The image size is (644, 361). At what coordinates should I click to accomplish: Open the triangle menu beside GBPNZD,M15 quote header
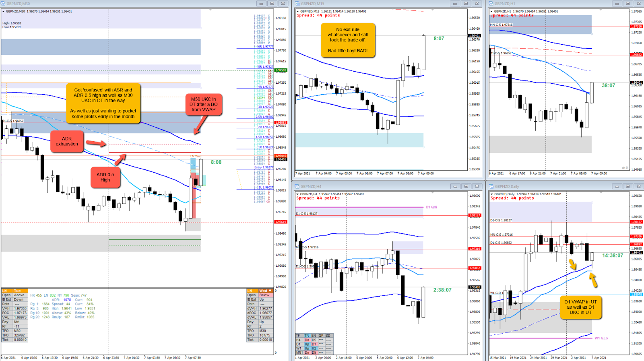[298, 11]
